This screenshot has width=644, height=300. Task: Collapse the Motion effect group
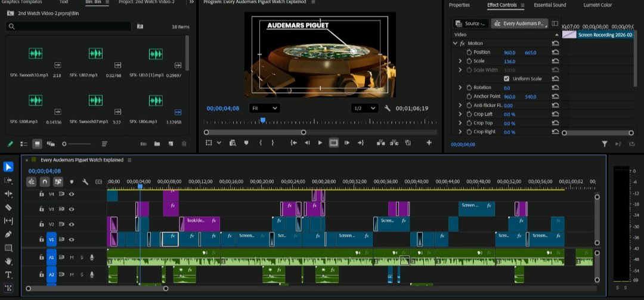pyautogui.click(x=455, y=43)
